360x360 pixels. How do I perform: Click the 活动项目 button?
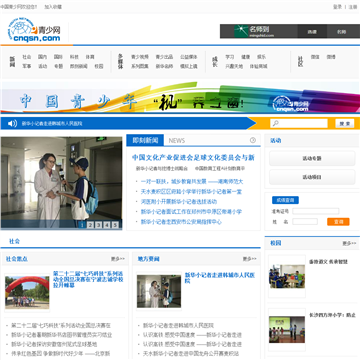312,177
